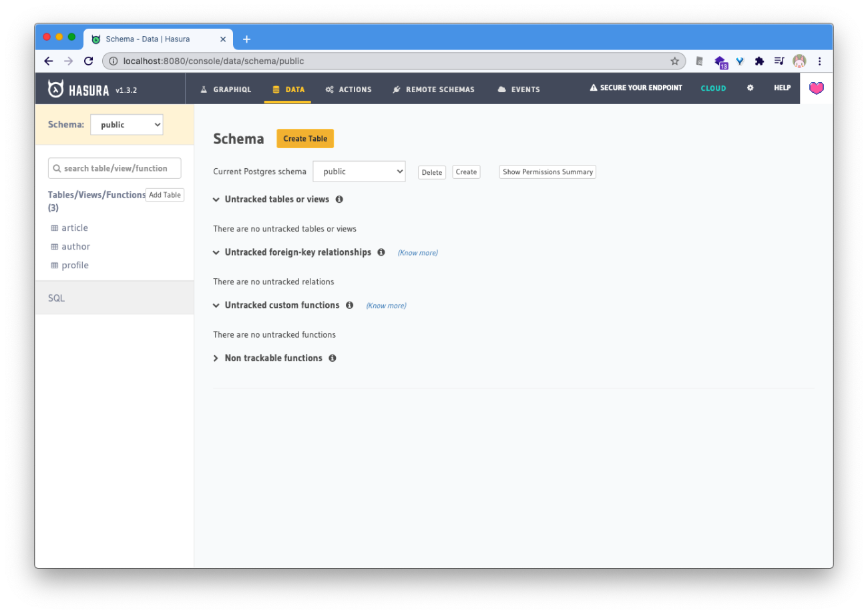This screenshot has width=868, height=614.
Task: Focus the search table/view/function field
Action: point(115,168)
